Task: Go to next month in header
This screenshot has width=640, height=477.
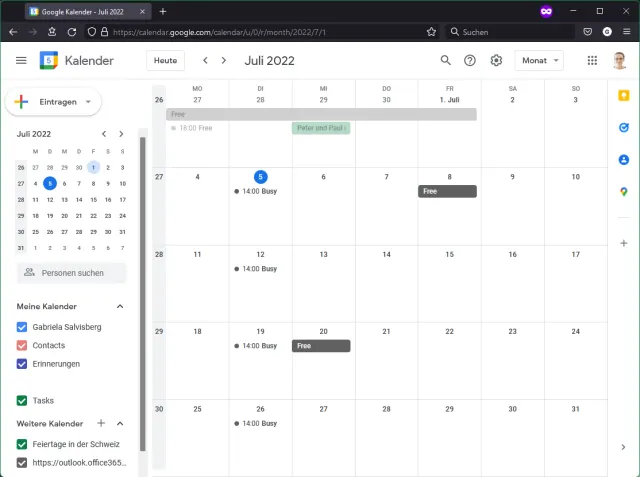Action: tap(224, 60)
